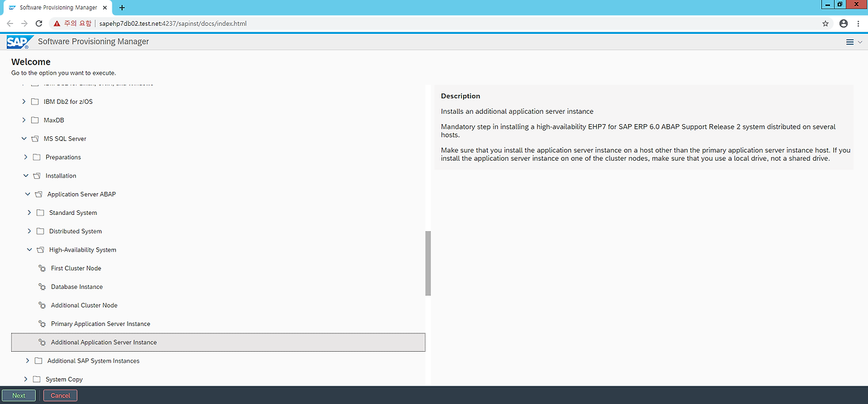The image size is (868, 404).
Task: Open the Chrome profile avatar icon
Action: [x=844, y=23]
